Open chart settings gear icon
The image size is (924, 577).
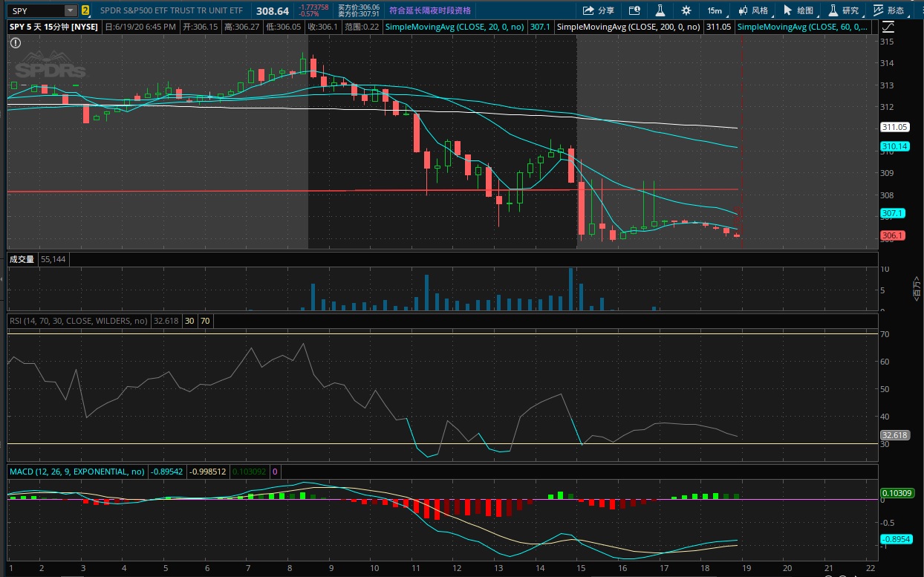[686, 10]
